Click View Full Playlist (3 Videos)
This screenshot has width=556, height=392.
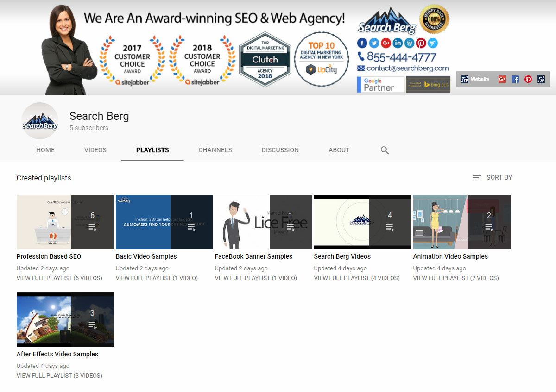coord(59,376)
